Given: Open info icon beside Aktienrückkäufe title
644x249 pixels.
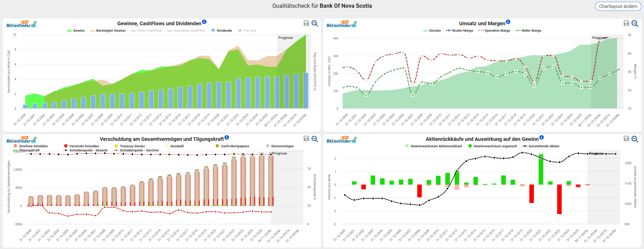Looking at the screenshot, I should coord(542,138).
